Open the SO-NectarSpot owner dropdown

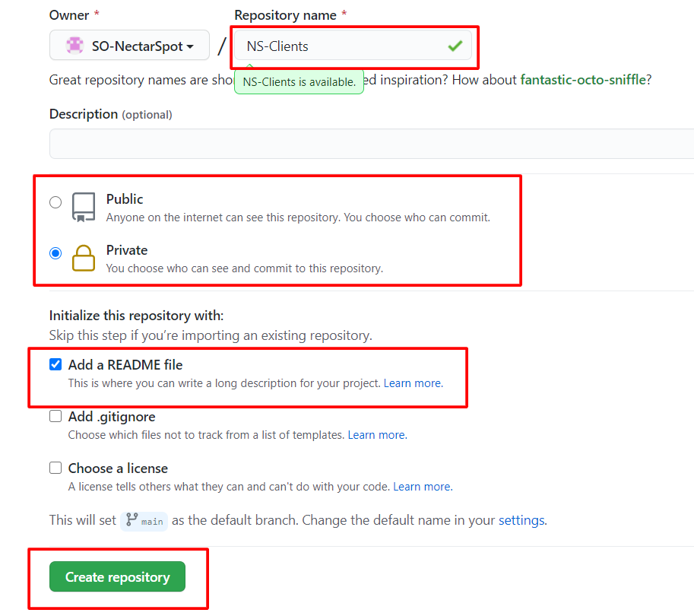129,46
